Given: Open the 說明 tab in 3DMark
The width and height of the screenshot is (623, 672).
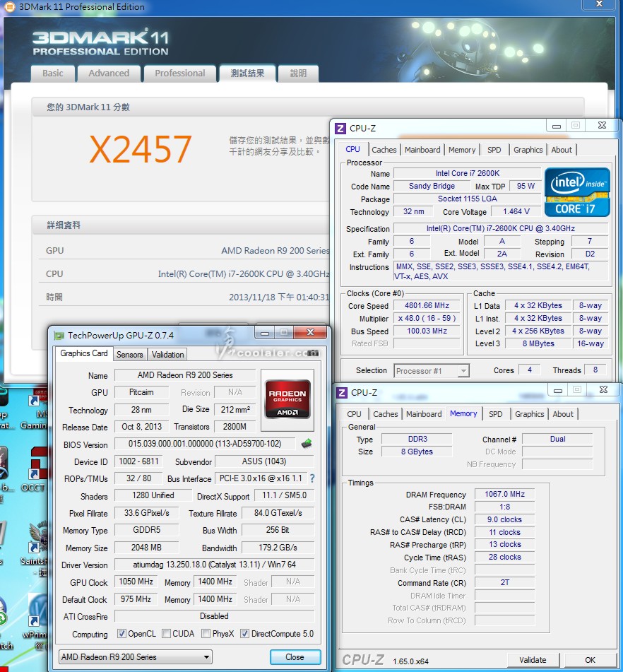Looking at the screenshot, I should pyautogui.click(x=298, y=73).
